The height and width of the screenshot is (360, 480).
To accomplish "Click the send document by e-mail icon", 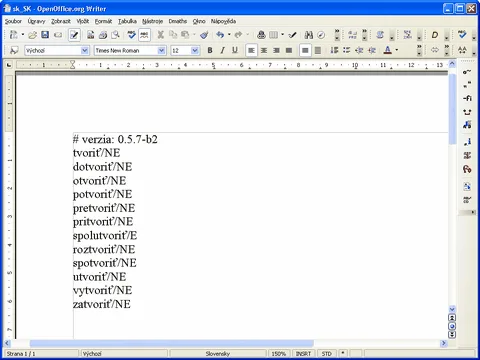I will (x=58, y=35).
